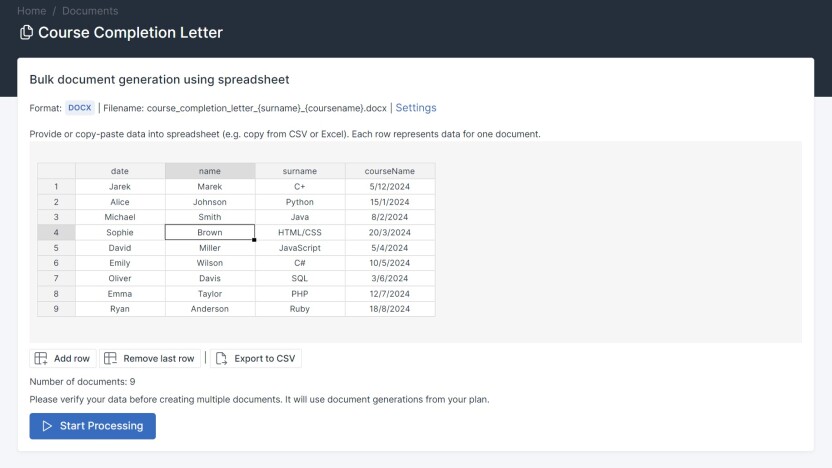Select the courseName column header
This screenshot has width=832, height=468.
(x=389, y=171)
